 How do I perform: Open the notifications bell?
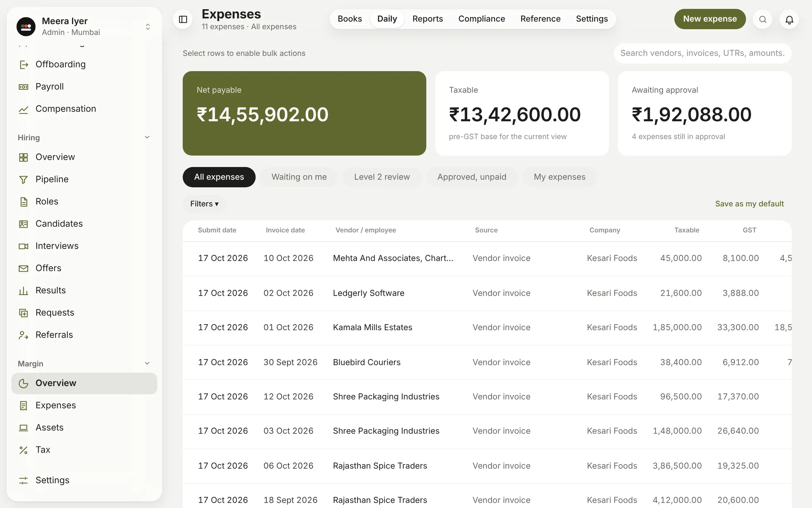coord(789,19)
